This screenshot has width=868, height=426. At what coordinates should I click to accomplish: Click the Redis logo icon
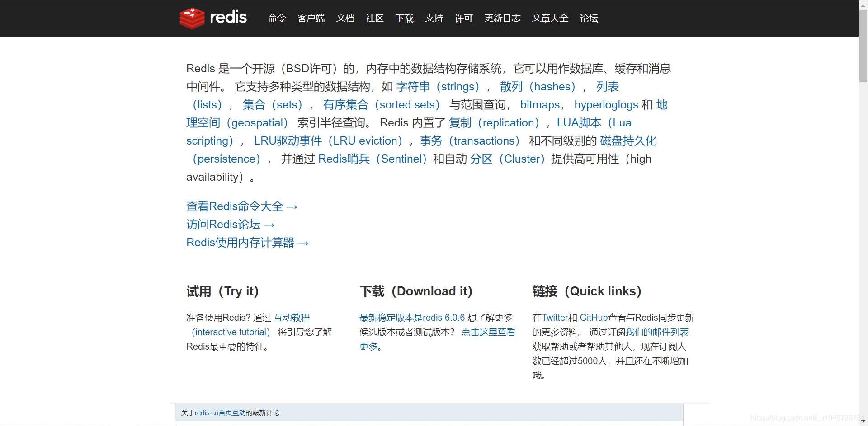point(192,18)
